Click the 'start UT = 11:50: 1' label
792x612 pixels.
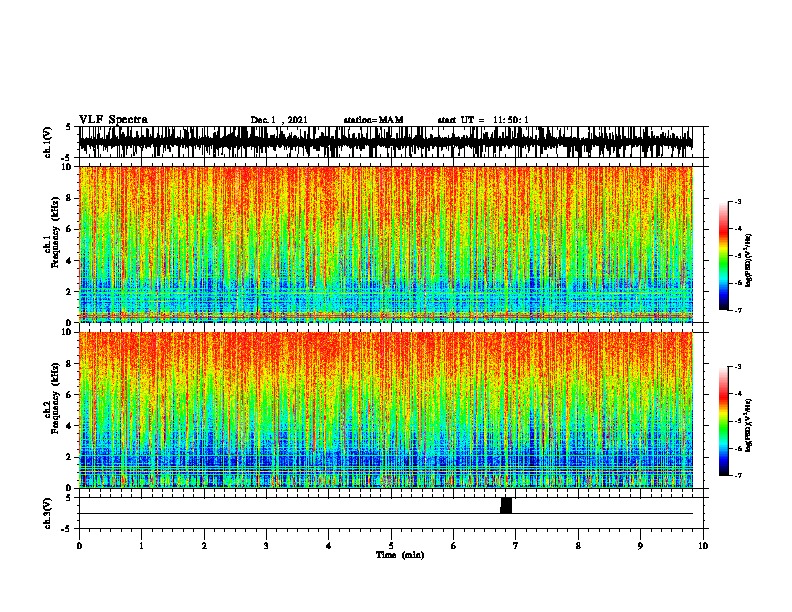(x=483, y=120)
